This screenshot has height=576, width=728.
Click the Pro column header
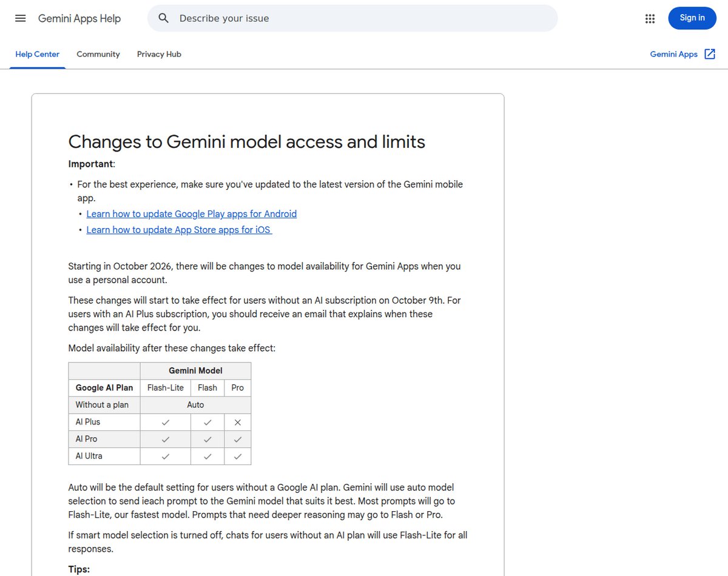(238, 387)
